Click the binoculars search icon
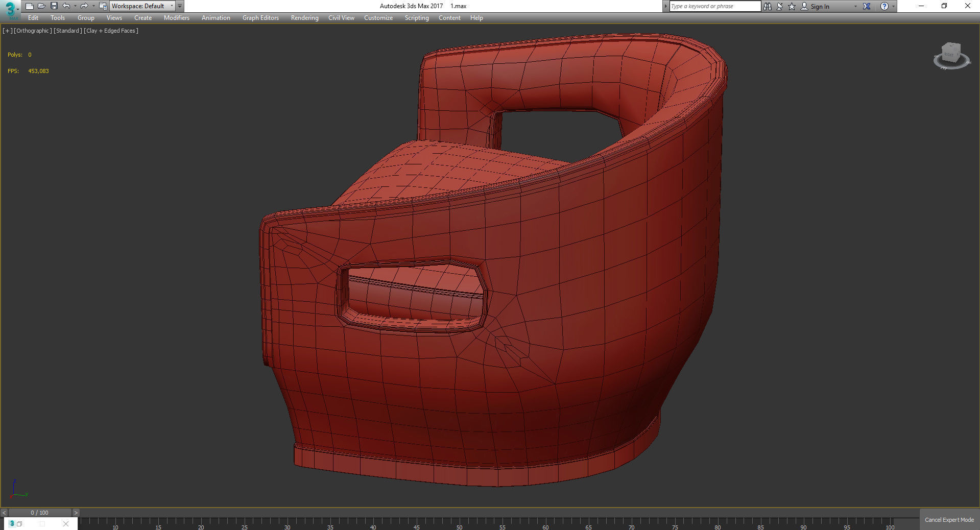Viewport: 980px width, 530px height. 767,6
